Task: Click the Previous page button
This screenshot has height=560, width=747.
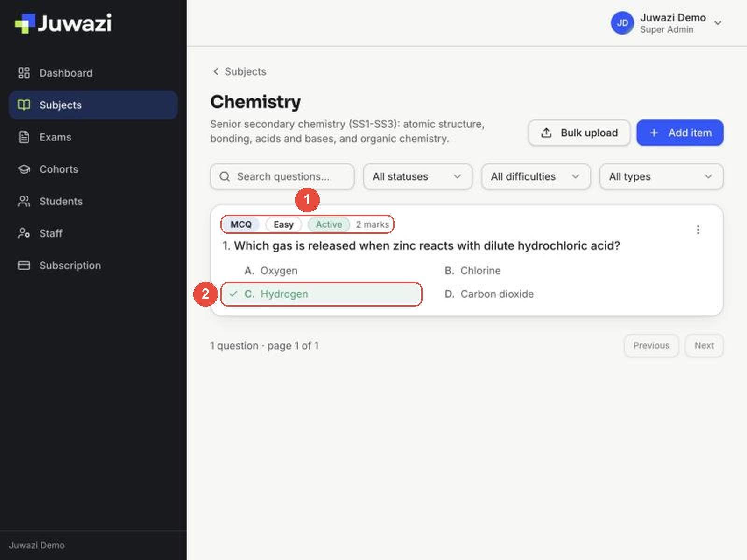Action: [651, 346]
